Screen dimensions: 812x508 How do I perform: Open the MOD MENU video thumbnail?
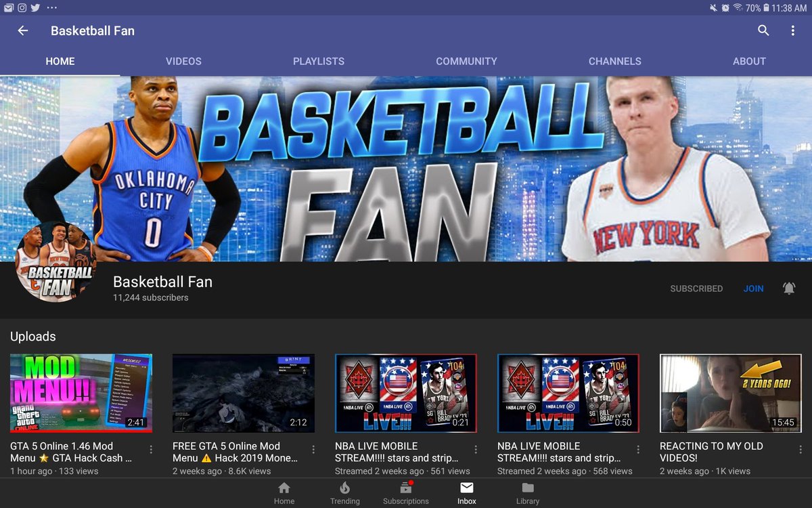tap(81, 393)
